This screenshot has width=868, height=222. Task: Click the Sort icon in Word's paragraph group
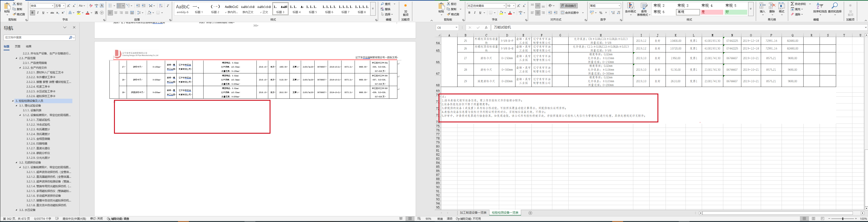(161, 6)
